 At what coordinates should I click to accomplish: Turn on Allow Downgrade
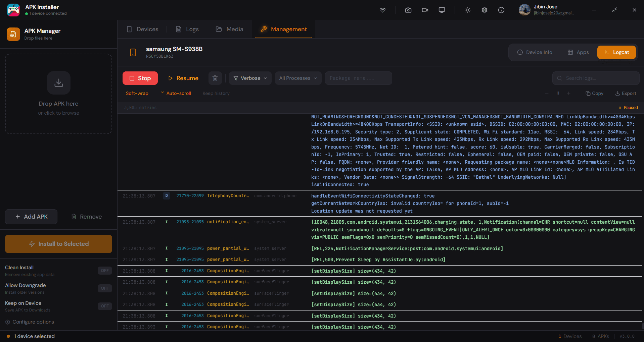[x=104, y=288]
